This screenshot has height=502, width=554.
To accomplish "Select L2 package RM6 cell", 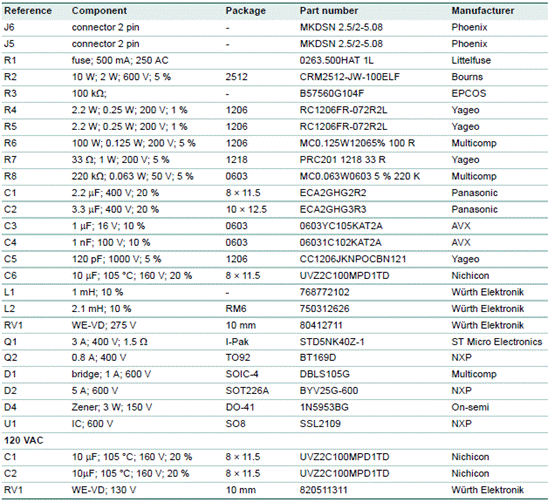I will [236, 309].
